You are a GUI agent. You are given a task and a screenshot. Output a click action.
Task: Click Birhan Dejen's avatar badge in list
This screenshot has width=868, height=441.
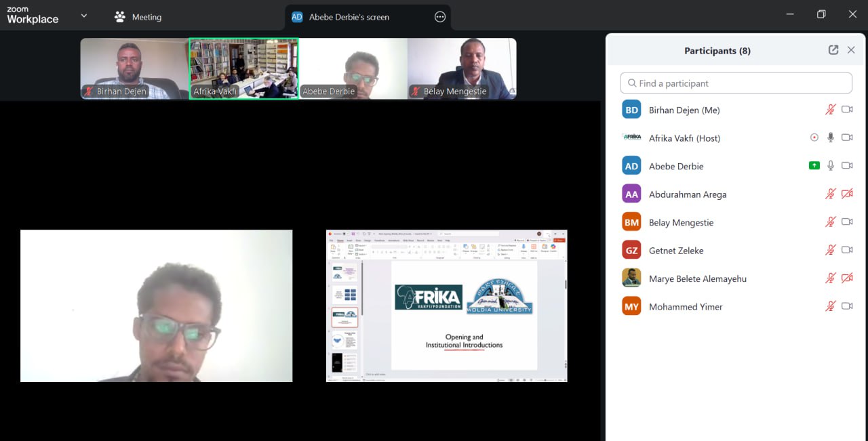[x=631, y=110]
